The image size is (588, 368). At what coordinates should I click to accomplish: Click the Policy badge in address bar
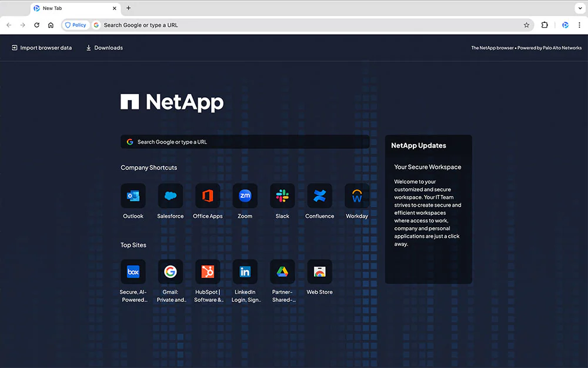[75, 25]
